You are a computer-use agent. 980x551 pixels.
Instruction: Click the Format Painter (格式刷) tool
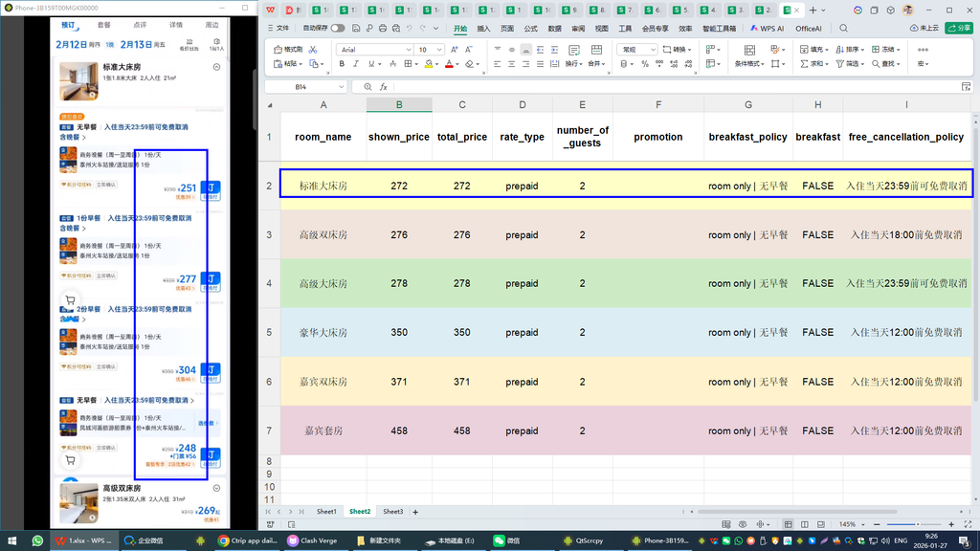pos(288,50)
